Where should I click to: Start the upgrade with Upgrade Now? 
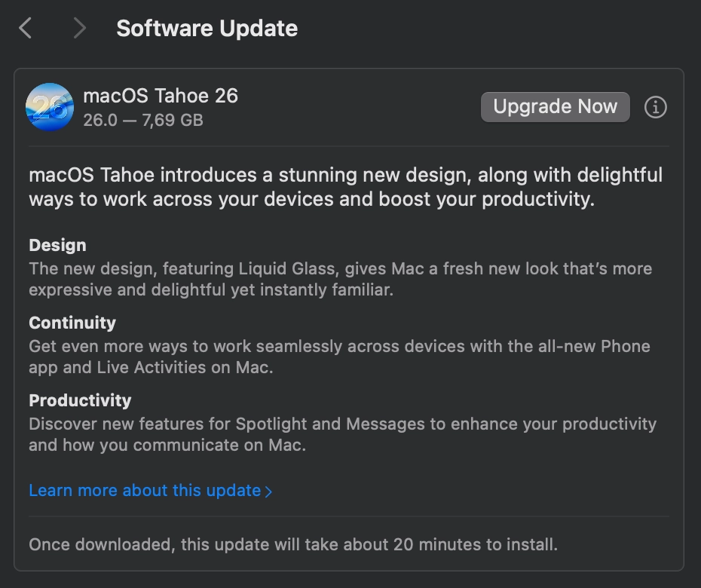(x=556, y=107)
